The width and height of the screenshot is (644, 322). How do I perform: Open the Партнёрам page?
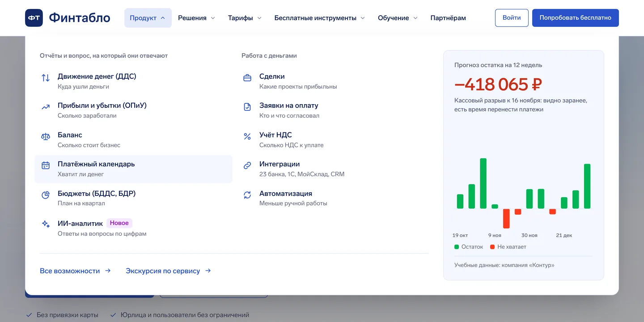coord(448,18)
